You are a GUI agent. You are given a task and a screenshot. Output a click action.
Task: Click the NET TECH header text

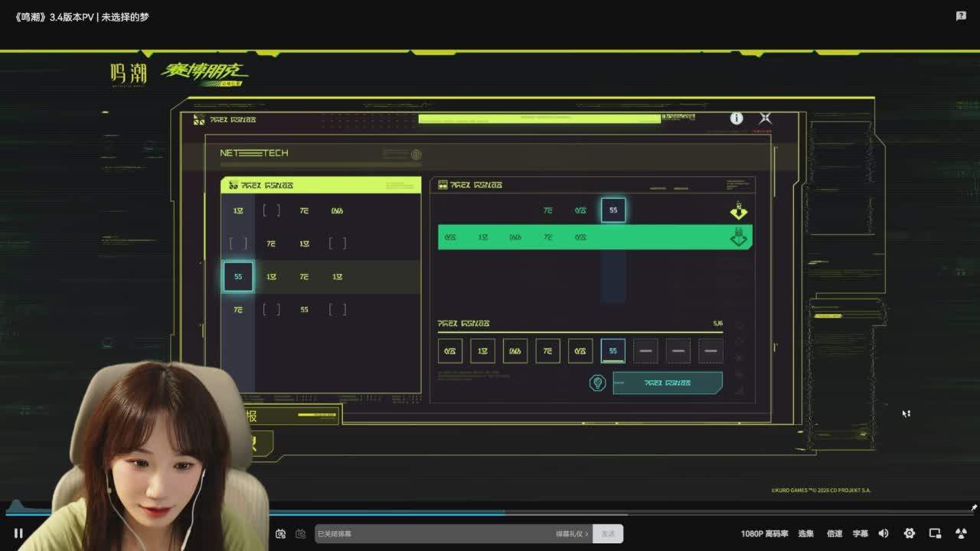[x=254, y=153]
